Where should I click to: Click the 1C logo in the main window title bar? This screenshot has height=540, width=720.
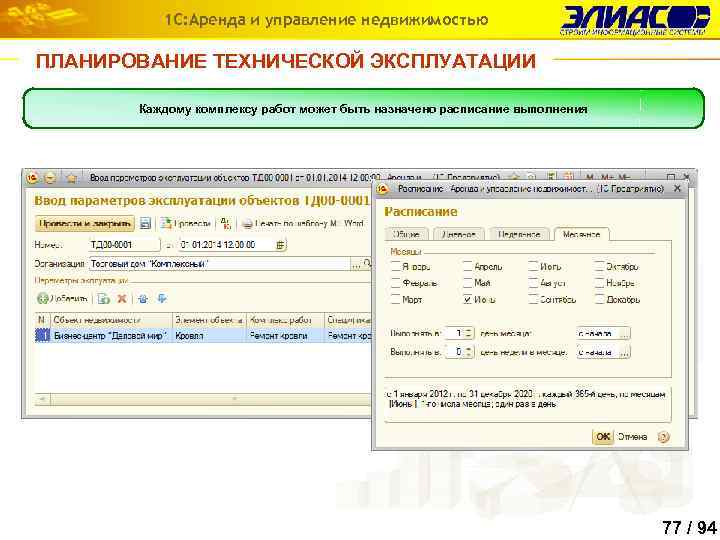point(32,177)
